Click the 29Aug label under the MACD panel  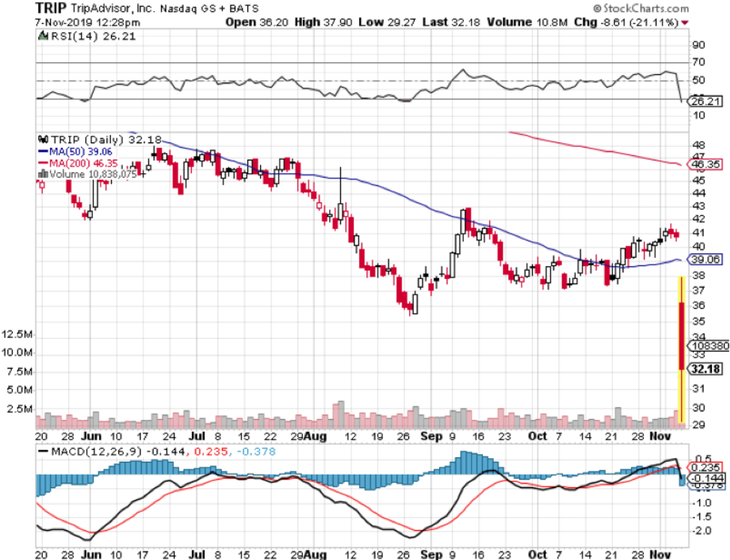click(308, 555)
